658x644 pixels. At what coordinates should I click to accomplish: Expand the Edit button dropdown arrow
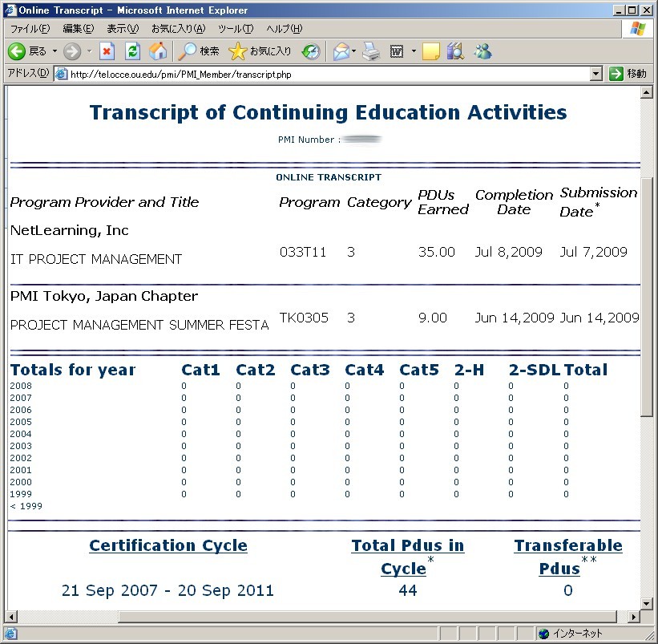coord(414,51)
